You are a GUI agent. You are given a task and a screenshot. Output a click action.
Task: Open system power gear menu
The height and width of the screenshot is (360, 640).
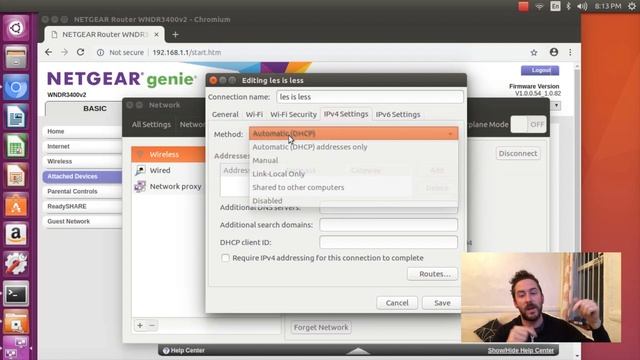coord(632,6)
